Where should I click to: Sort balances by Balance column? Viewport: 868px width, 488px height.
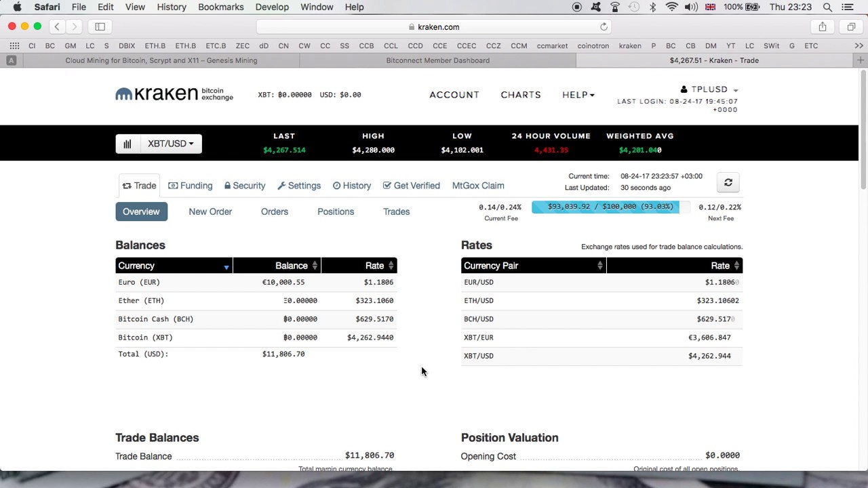pos(277,266)
